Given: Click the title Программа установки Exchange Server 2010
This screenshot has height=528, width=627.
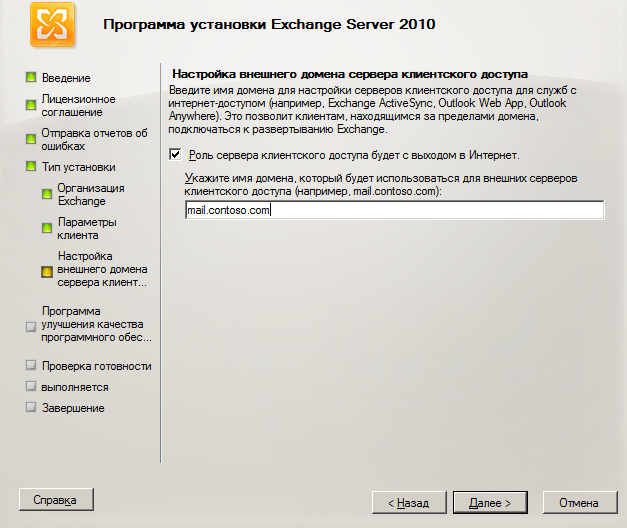Looking at the screenshot, I should pos(269,24).
